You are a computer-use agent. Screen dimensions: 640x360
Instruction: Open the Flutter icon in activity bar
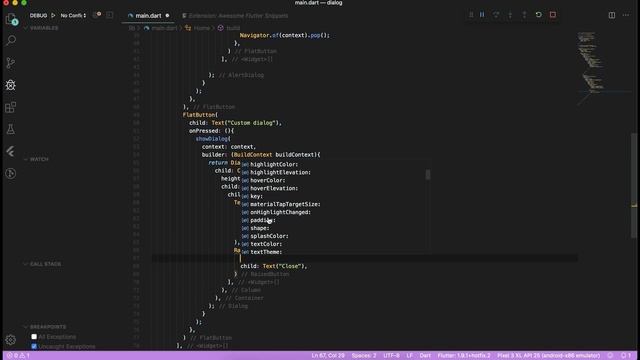(x=11, y=151)
